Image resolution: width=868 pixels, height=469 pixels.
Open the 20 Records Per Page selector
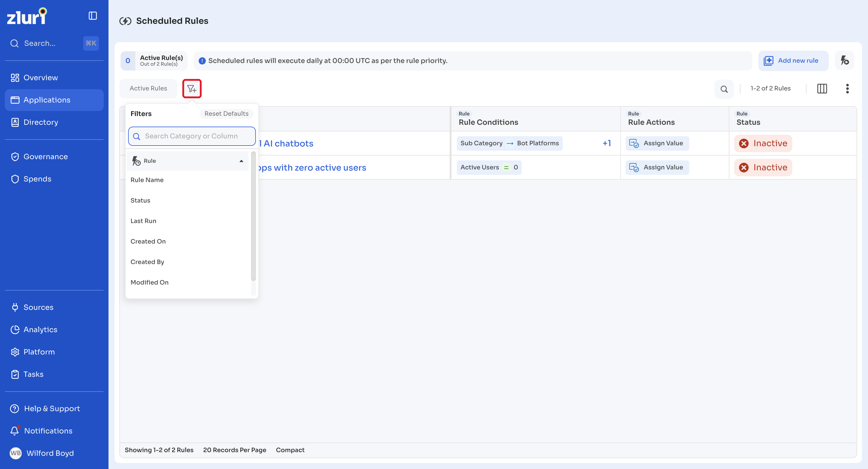[234, 450]
